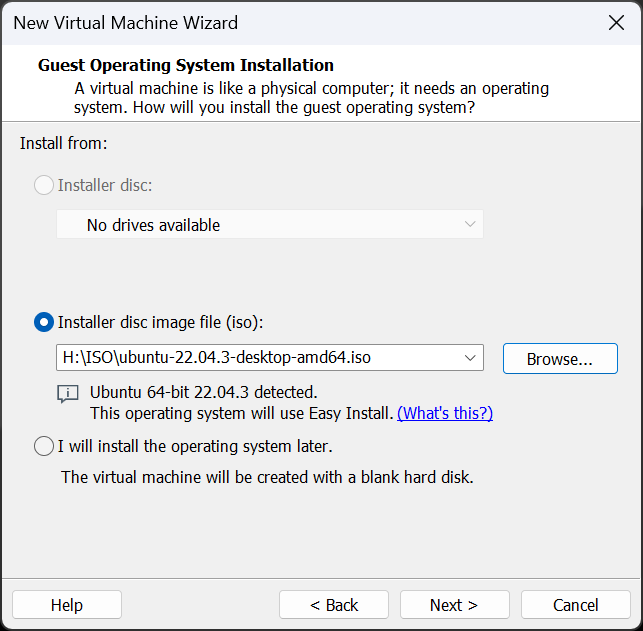Click the Install from: label

point(64,144)
